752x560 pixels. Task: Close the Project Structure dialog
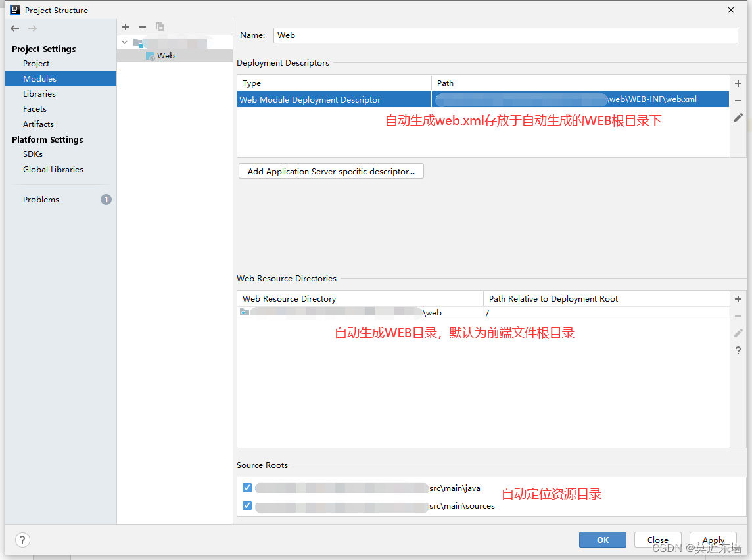click(x=731, y=10)
